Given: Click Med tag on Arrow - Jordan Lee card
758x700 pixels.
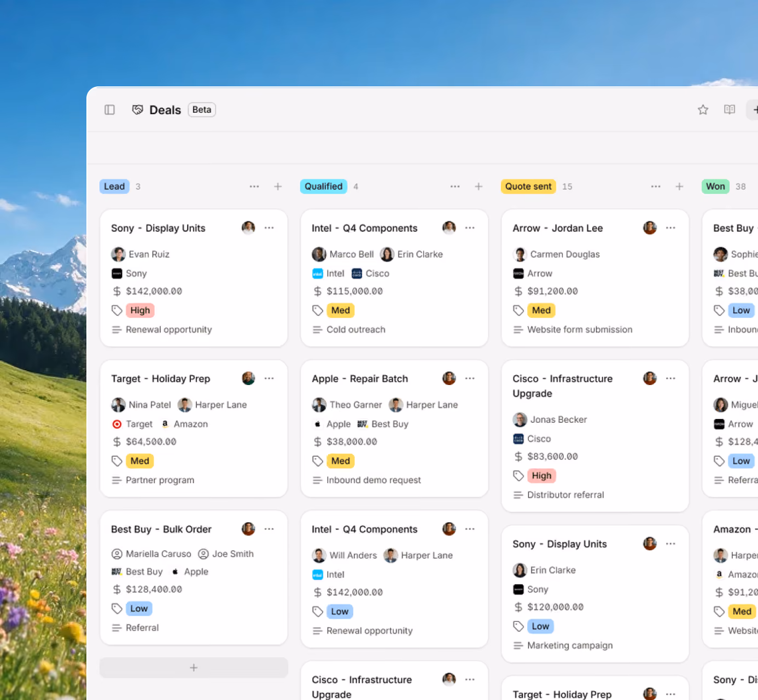Looking at the screenshot, I should [541, 311].
